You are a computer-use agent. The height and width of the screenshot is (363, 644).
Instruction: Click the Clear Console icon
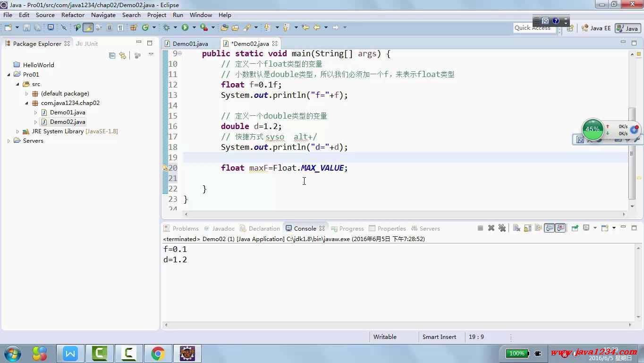517,228
